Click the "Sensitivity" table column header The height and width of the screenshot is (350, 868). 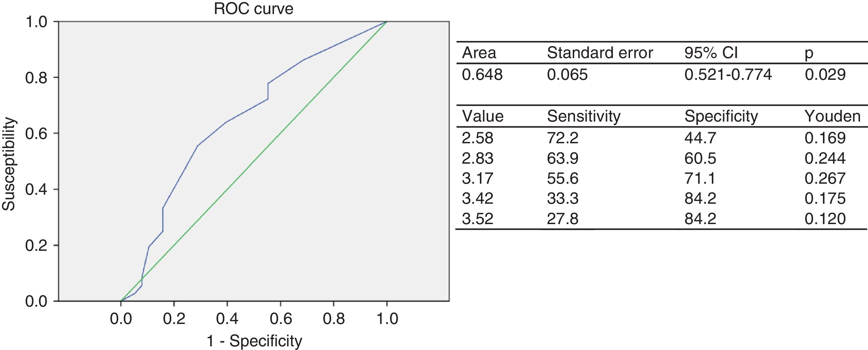click(584, 116)
